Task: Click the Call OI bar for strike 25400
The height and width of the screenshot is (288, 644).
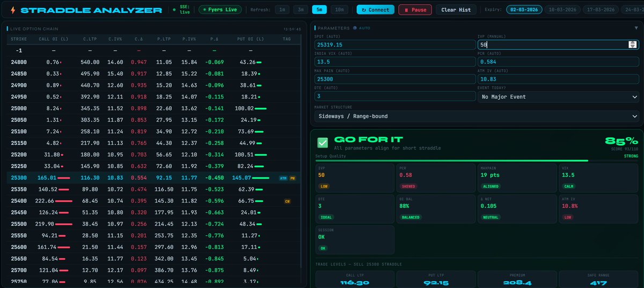Action: (64, 201)
